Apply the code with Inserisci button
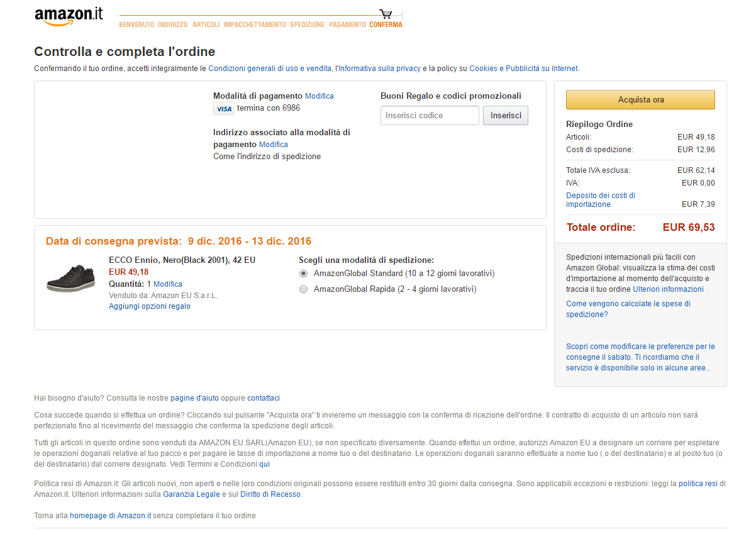 click(x=506, y=116)
